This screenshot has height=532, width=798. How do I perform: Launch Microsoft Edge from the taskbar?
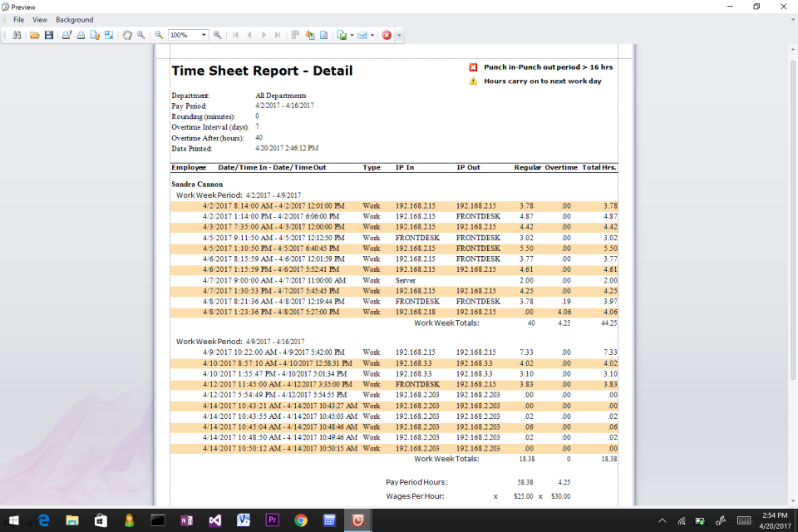pos(44,520)
